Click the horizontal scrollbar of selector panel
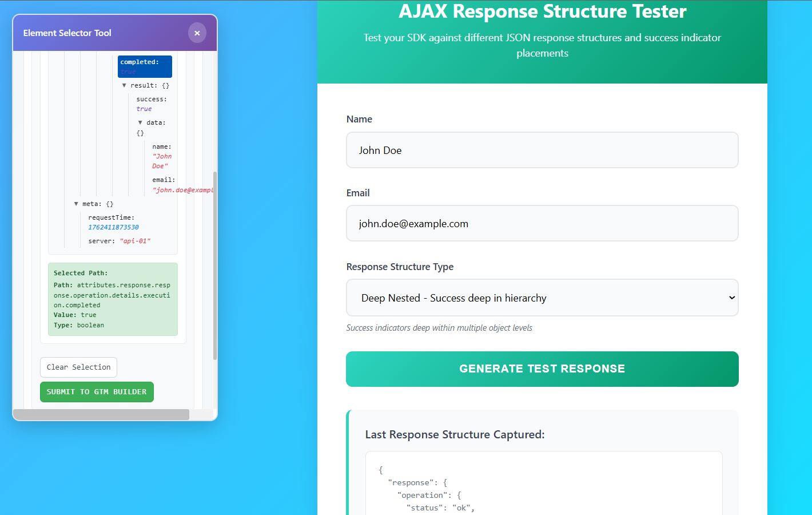 101,414
